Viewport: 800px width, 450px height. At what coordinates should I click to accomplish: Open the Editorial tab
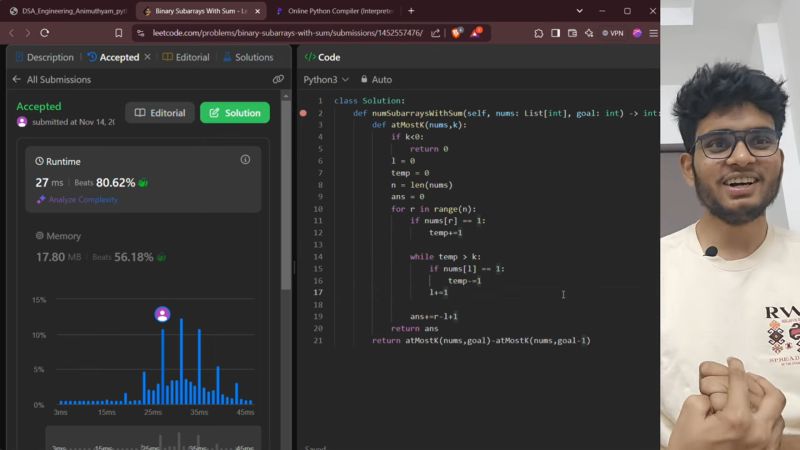[x=186, y=57]
